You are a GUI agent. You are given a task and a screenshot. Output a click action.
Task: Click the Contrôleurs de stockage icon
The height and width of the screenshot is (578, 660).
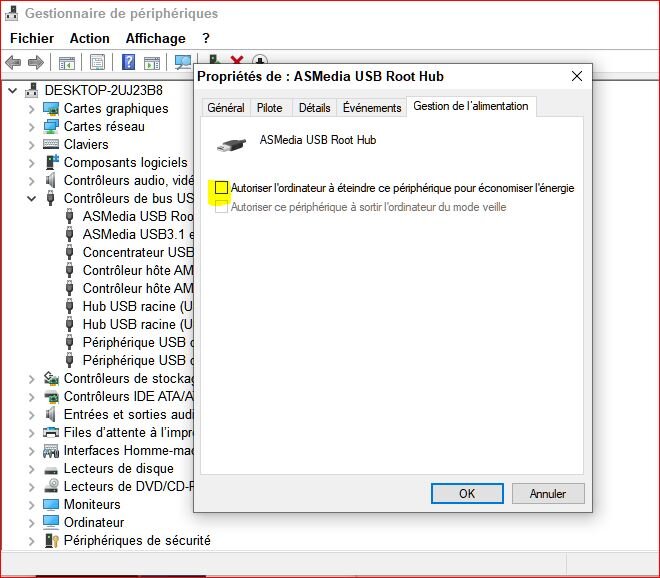(51, 378)
